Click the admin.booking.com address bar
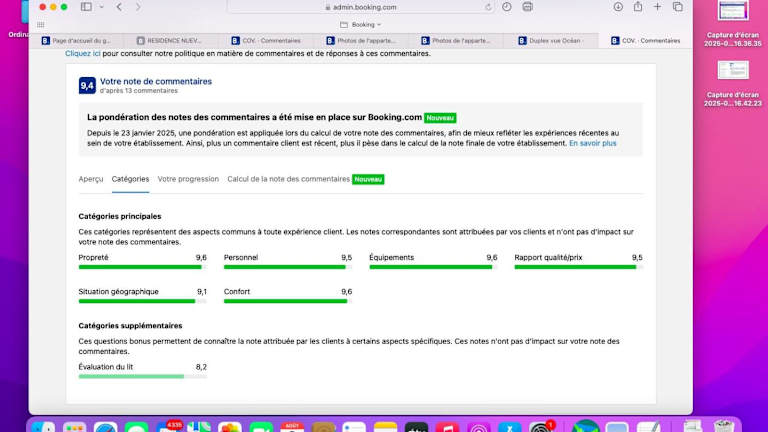768x432 pixels. pyautogui.click(x=360, y=7)
